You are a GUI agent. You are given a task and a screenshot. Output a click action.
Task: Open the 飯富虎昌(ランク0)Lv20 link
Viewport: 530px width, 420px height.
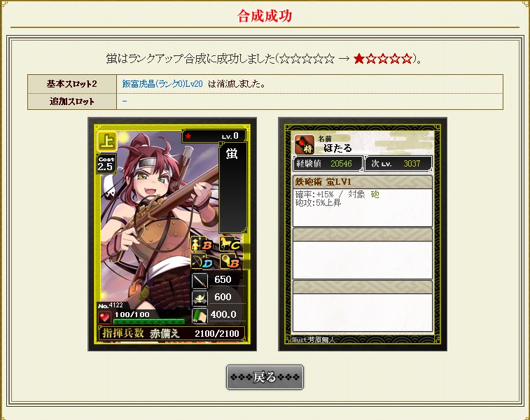(162, 83)
